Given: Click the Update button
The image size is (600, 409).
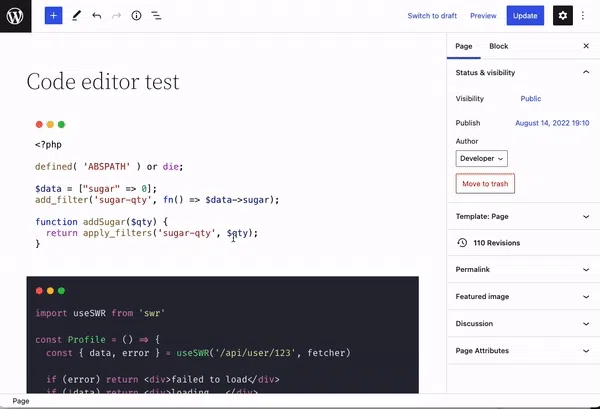Looking at the screenshot, I should [525, 16].
